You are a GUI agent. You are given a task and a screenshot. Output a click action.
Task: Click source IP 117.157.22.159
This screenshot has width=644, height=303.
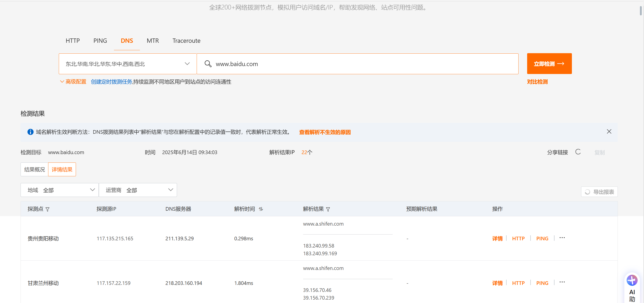(x=113, y=283)
